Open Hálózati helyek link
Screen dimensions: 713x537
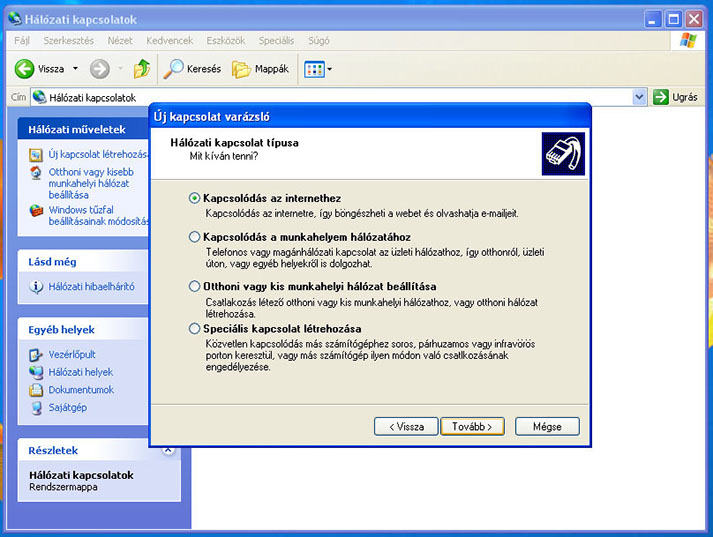click(x=80, y=372)
